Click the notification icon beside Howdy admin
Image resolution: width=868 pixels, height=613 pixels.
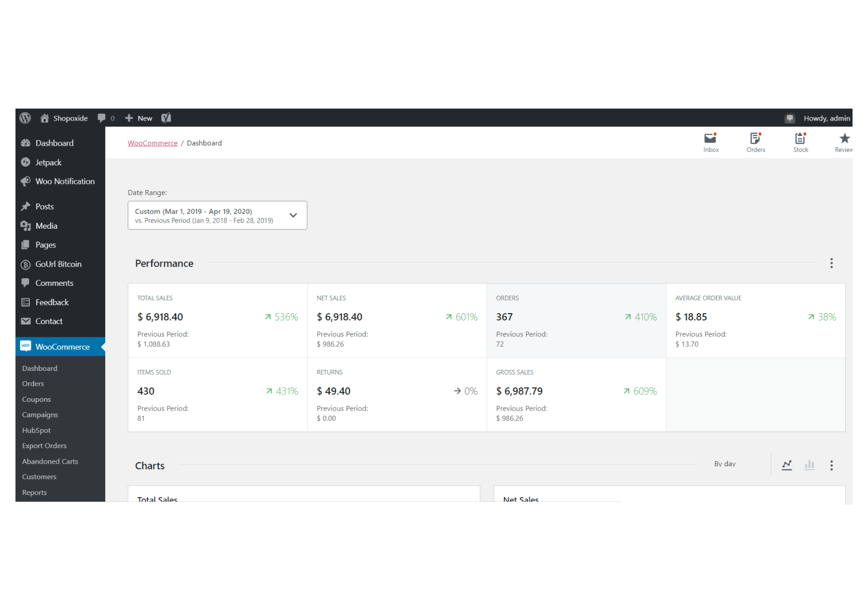click(789, 118)
